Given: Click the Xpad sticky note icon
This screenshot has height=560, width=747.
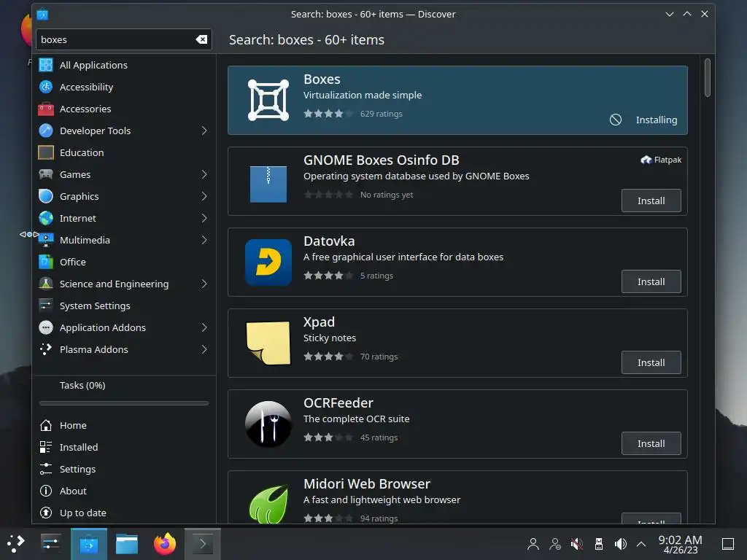Looking at the screenshot, I should pos(268,343).
